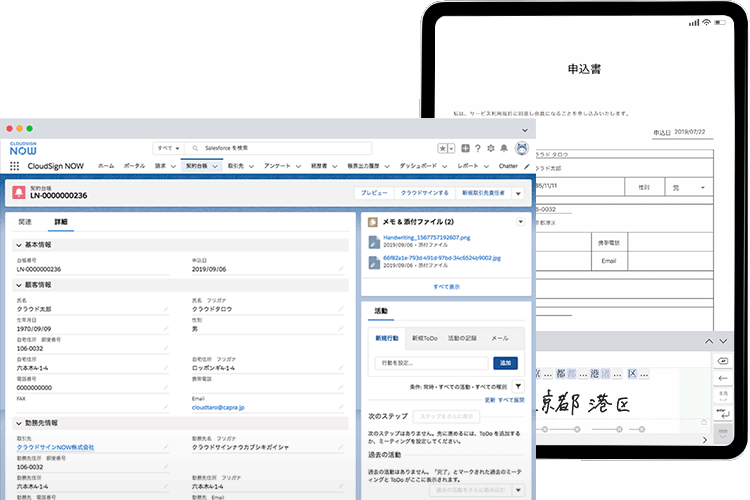Edit the 氏名 field pencil icon
The width and height of the screenshot is (750, 500).
pyautogui.click(x=165, y=309)
